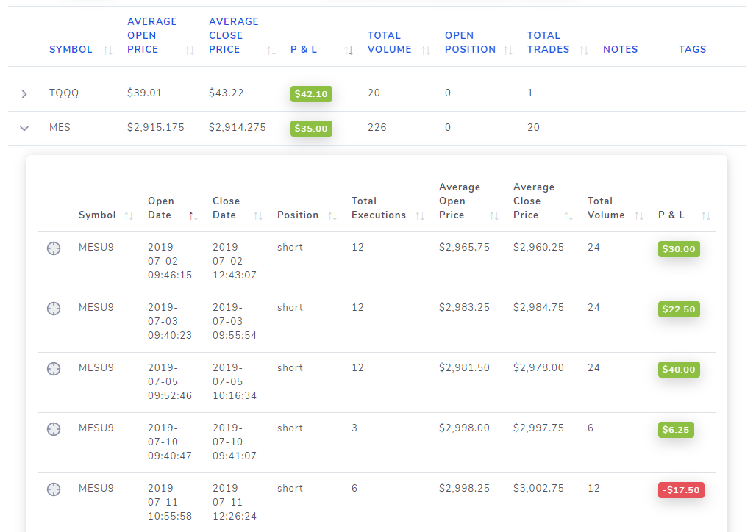The height and width of the screenshot is (532, 756).
Task: Sort main table by P & L arrows
Action: tap(349, 50)
